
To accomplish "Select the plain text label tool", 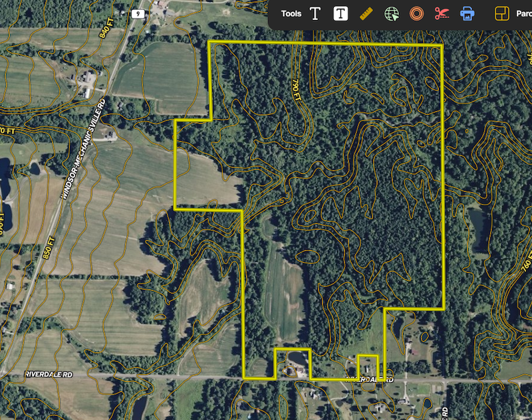I will click(316, 13).
